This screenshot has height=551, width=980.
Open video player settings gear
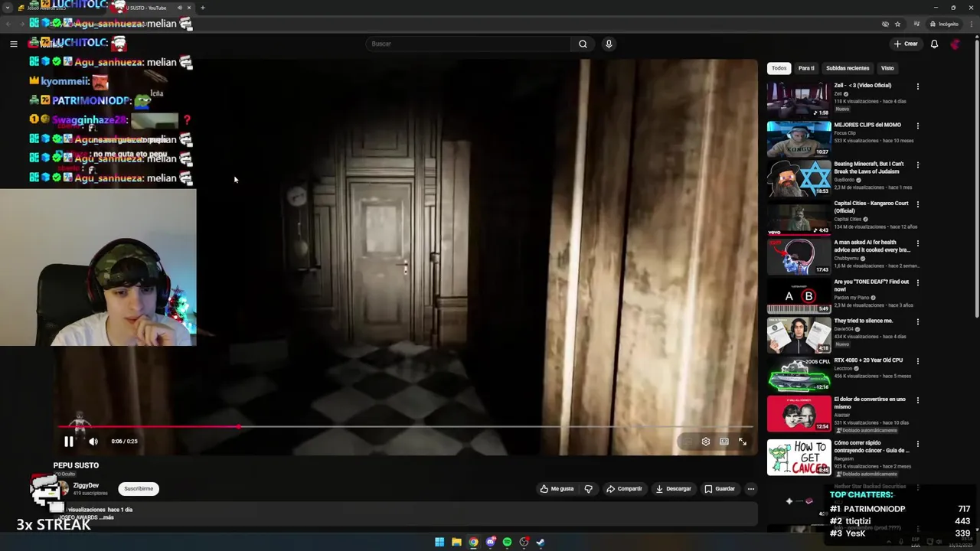click(706, 442)
